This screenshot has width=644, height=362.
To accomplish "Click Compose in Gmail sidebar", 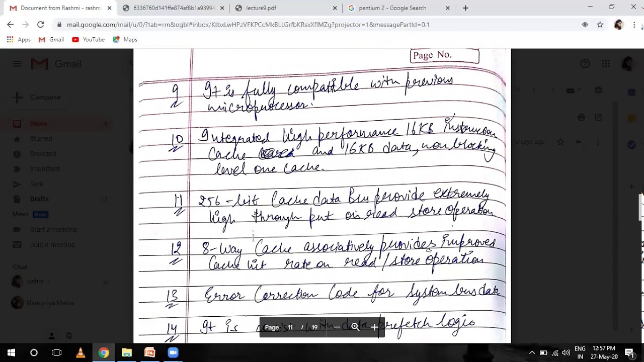I will point(37,97).
